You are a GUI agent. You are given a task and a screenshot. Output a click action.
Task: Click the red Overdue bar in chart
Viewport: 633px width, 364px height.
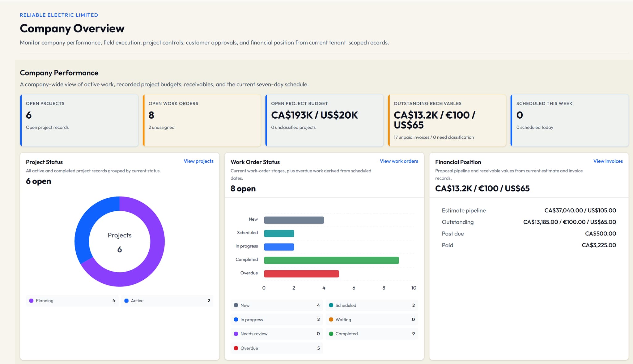[301, 274]
